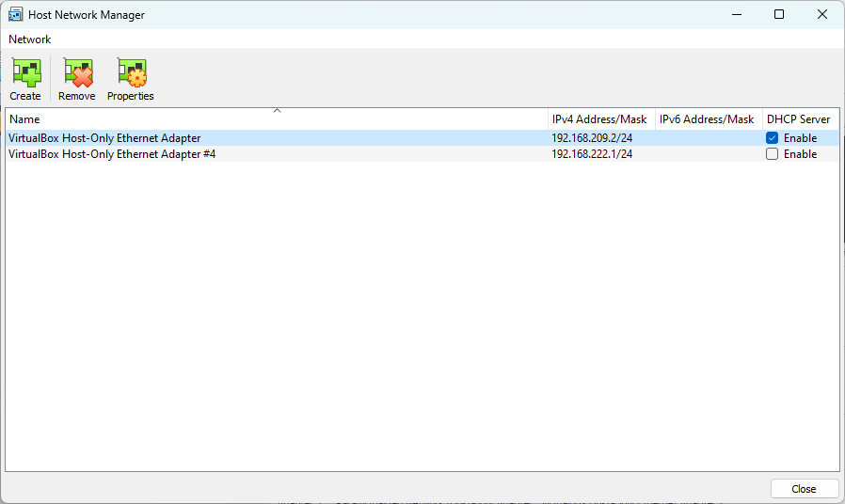Viewport: 845px width, 504px height.
Task: Click the Close button at bottom
Action: point(804,488)
